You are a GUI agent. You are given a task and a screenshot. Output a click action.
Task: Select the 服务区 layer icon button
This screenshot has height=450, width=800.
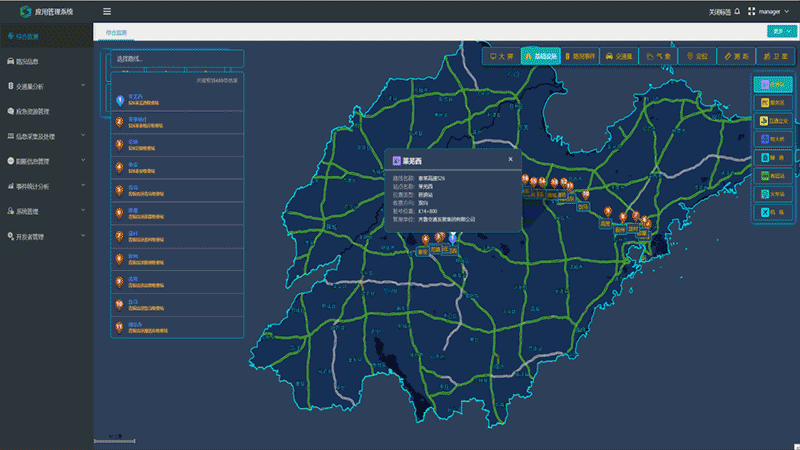pos(771,103)
